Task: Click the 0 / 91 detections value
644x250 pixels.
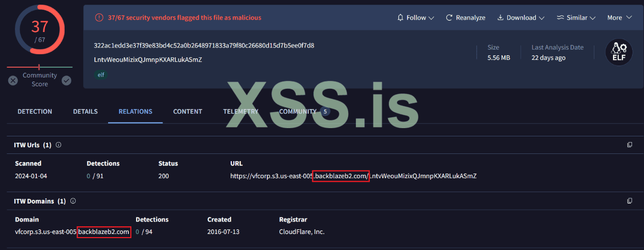Action: (x=96, y=176)
